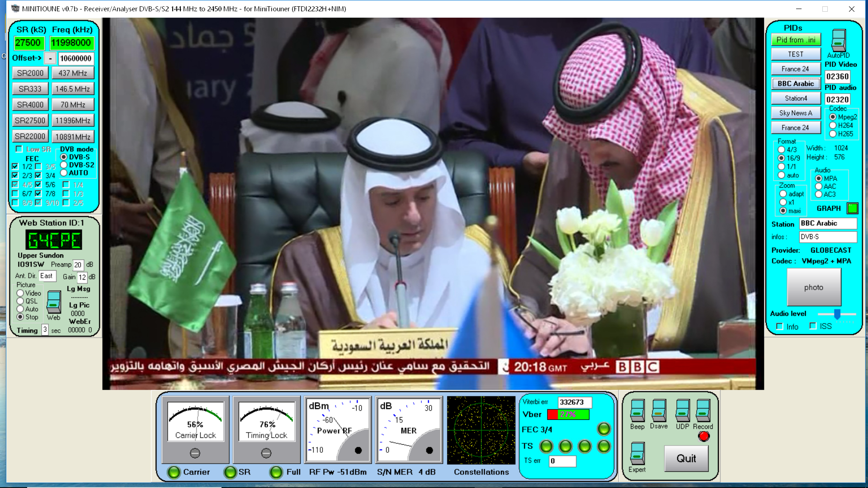The image size is (868, 488).
Task: Click the first TS green LED
Action: click(x=546, y=446)
